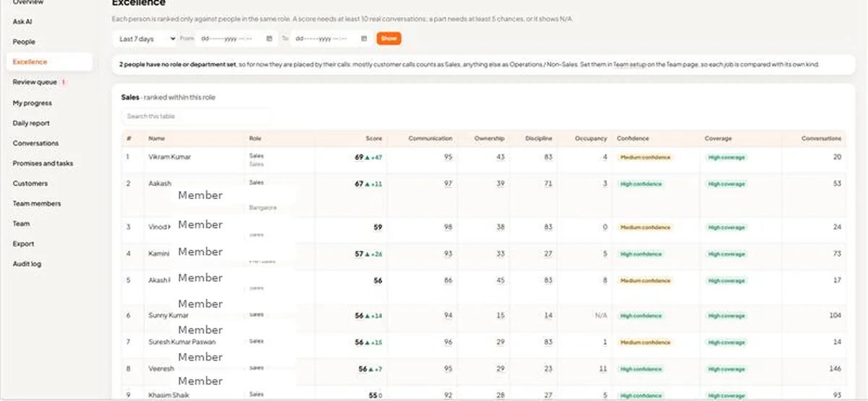Viewport: 868px width, 401px height.
Task: Open the From date calendar picker icon
Action: (269, 38)
